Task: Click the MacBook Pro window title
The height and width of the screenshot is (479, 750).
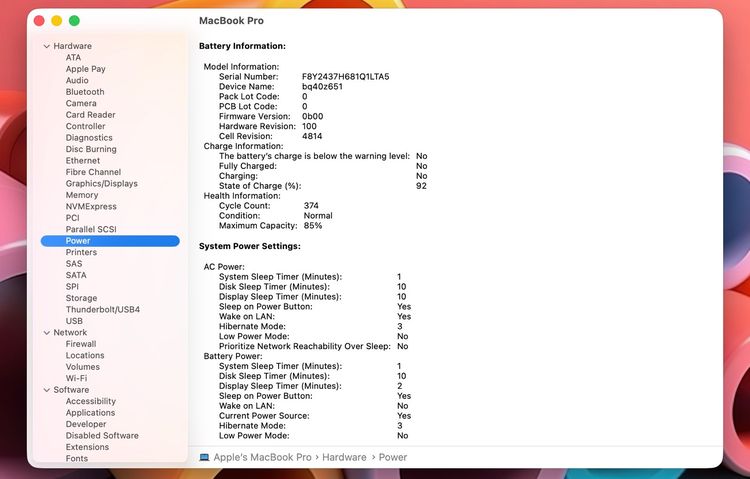Action: pos(231,21)
